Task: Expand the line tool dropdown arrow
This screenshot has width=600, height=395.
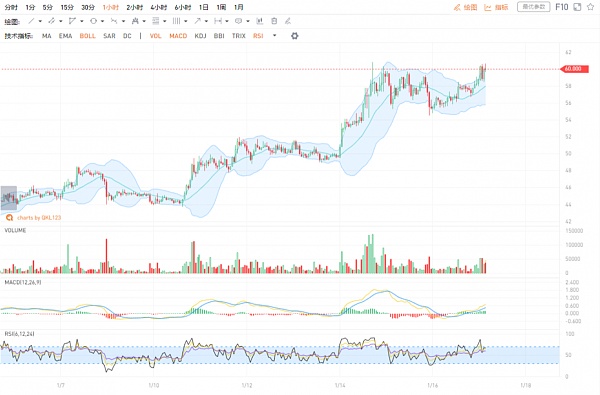Action: pyautogui.click(x=40, y=21)
